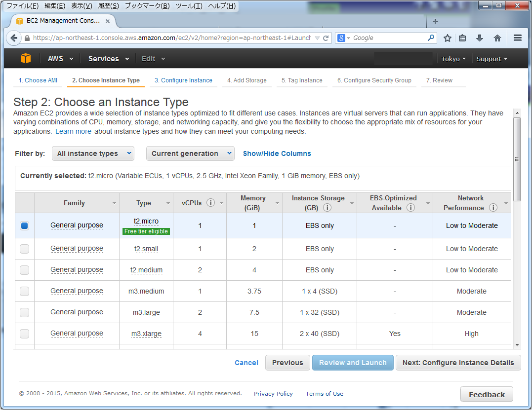This screenshot has width=532, height=410.
Task: Open the Tokyo region dropdown
Action: point(453,59)
